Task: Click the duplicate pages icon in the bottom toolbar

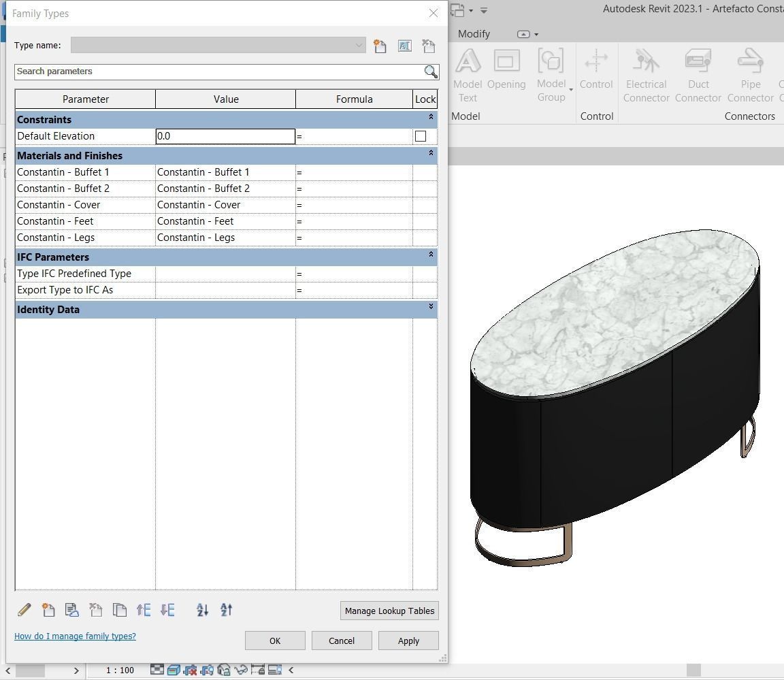Action: pos(120,609)
